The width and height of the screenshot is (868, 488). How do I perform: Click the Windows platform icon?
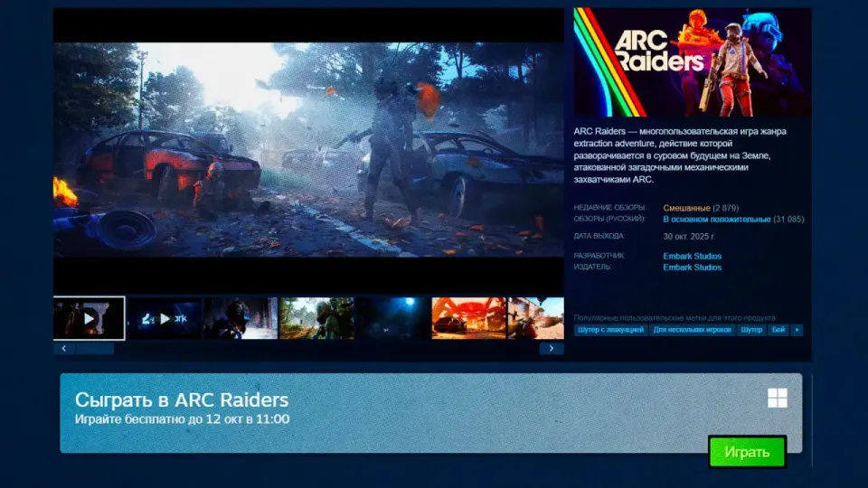[778, 398]
